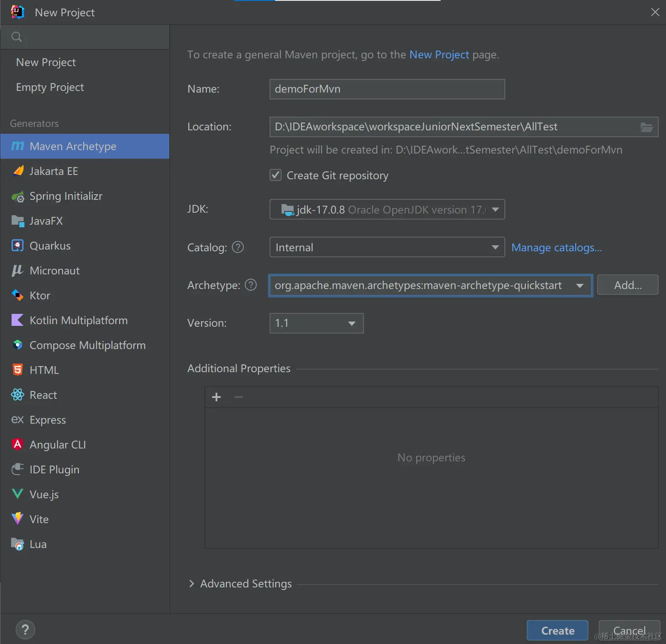Open dialog help button
This screenshot has height=644, width=666.
25,630
